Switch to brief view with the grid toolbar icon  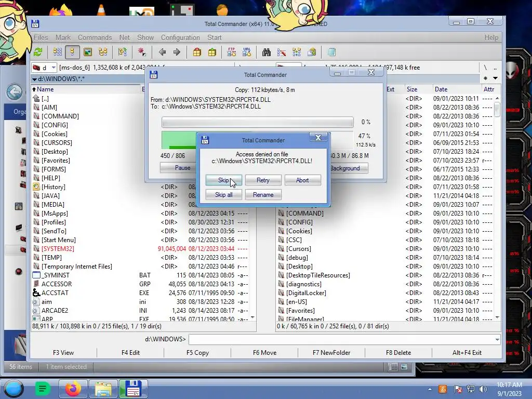coord(57,52)
